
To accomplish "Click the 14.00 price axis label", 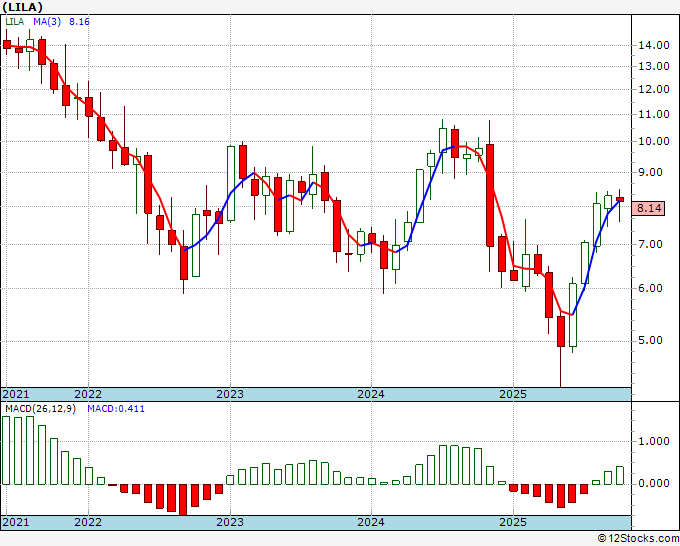I will click(x=654, y=45).
